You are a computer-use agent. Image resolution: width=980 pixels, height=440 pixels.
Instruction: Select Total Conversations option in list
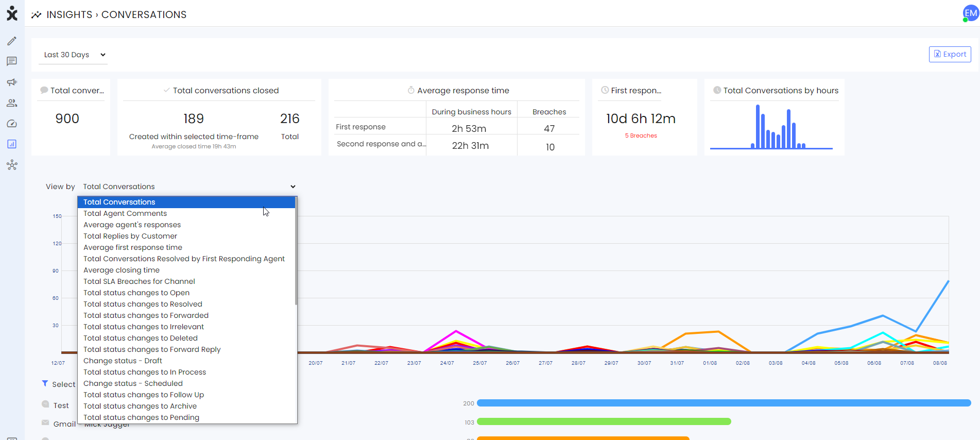pos(186,202)
